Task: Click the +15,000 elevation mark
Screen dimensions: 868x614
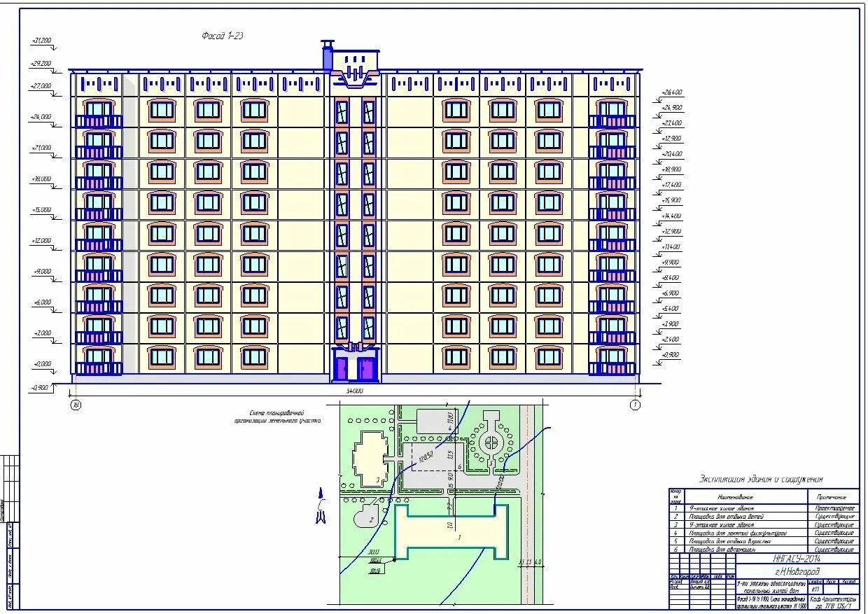Action: [41, 209]
